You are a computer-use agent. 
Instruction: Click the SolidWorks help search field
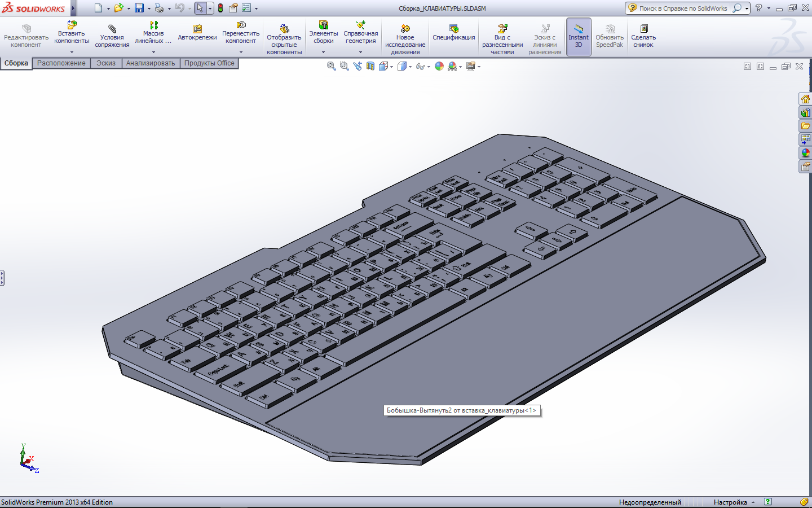click(683, 8)
